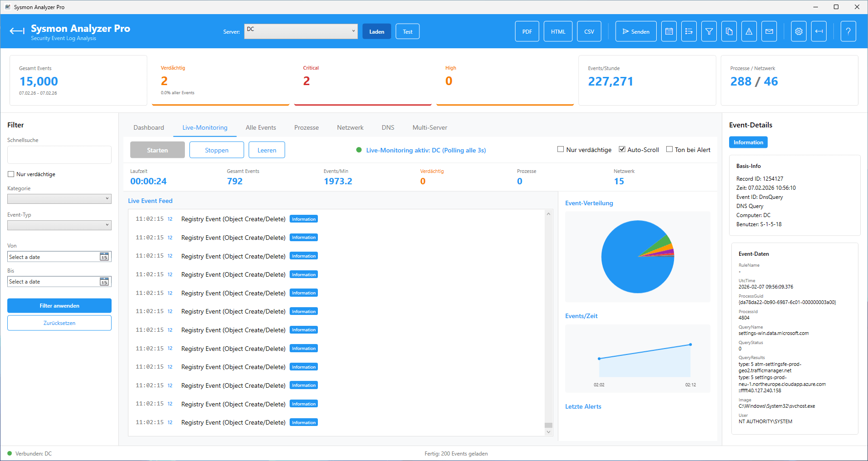Enable the 'Ton bei Alert' checkbox
The width and height of the screenshot is (868, 461).
tap(669, 149)
